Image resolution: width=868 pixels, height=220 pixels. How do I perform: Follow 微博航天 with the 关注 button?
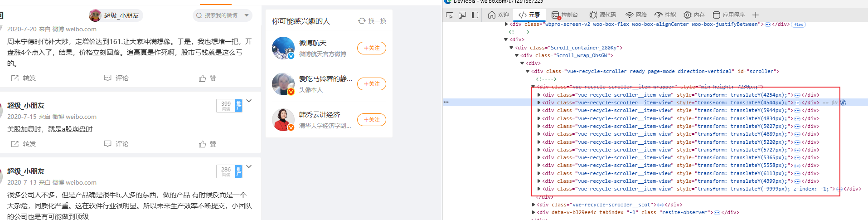[x=372, y=48]
